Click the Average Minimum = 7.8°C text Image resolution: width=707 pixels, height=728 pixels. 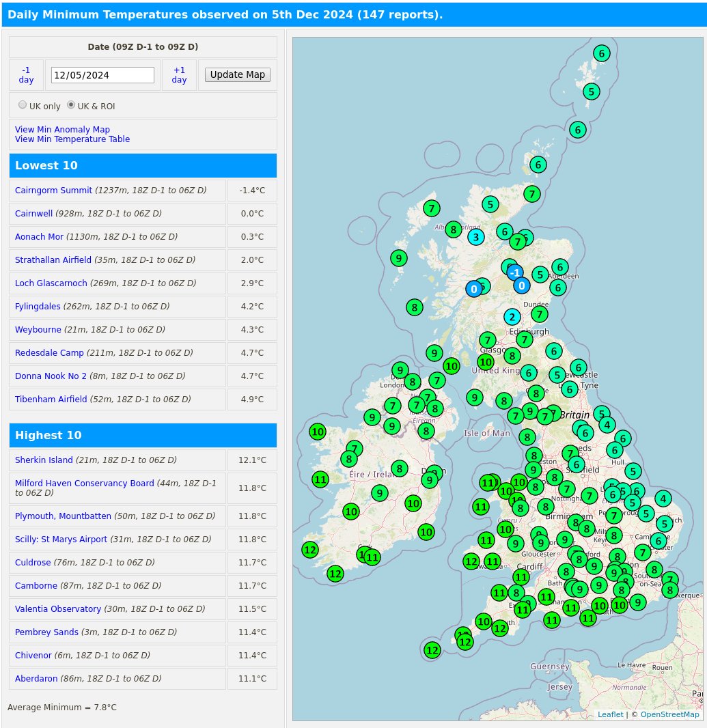[62, 707]
